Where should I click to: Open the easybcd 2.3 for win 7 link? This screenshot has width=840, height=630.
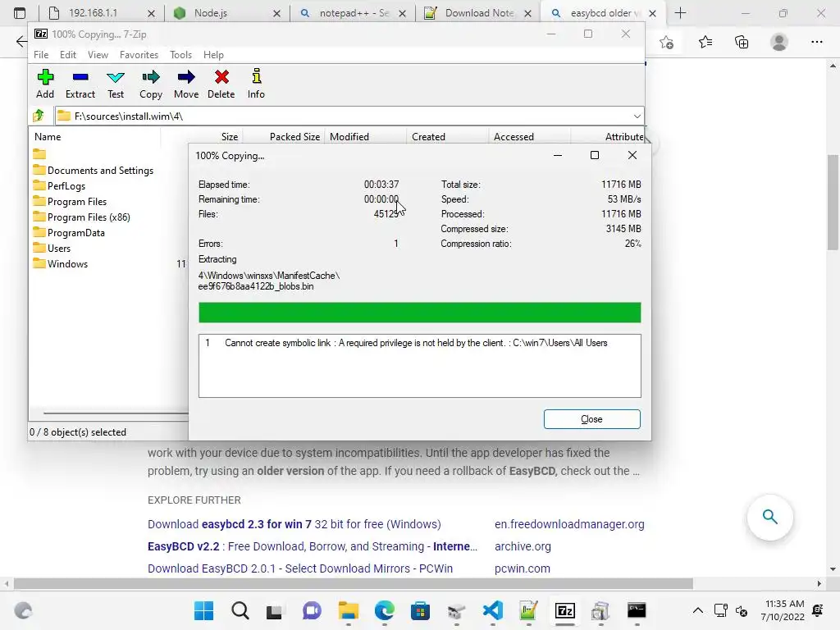point(294,524)
